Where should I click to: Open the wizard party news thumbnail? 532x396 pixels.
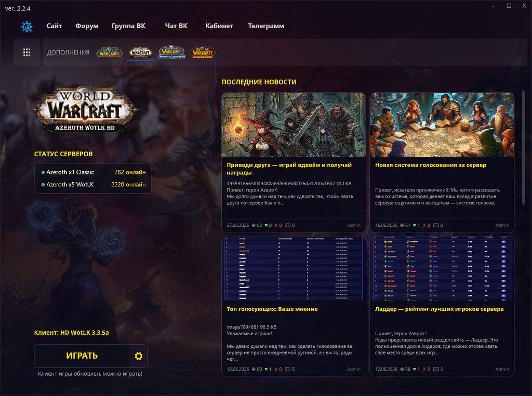294,125
